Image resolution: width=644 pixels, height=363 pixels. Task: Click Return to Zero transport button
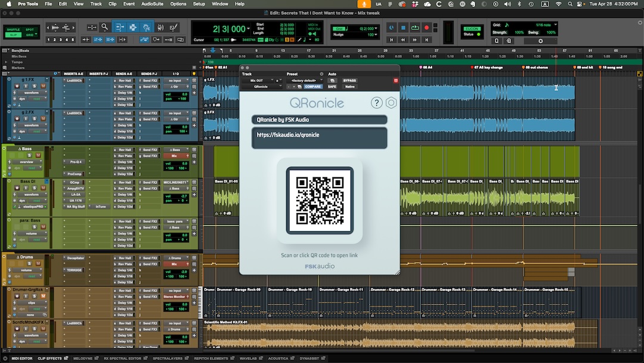[x=391, y=40]
